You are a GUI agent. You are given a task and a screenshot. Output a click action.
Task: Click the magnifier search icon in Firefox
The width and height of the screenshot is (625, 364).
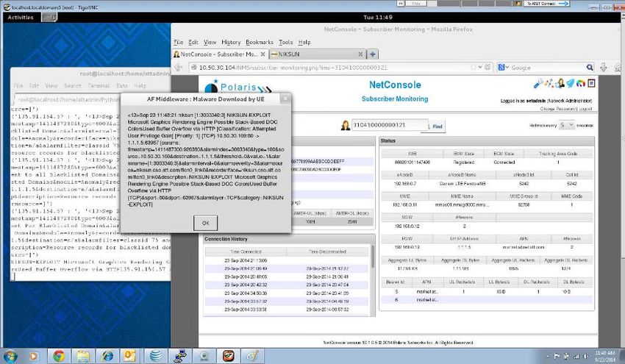590,68
